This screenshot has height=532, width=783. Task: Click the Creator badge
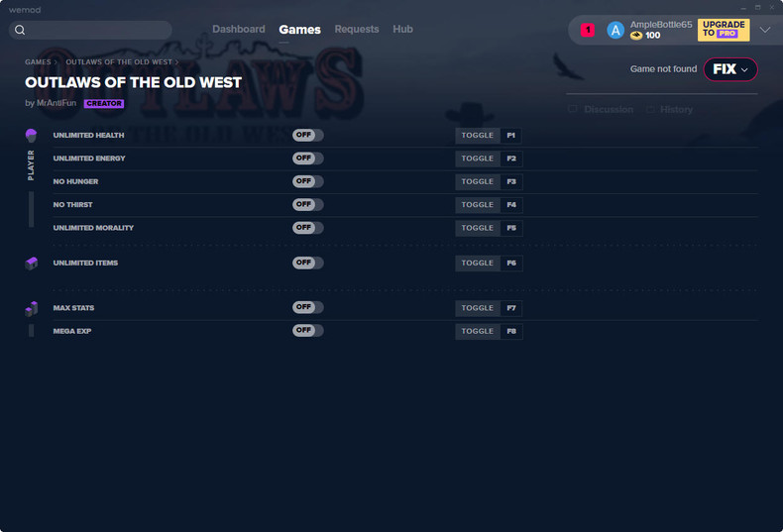104,103
